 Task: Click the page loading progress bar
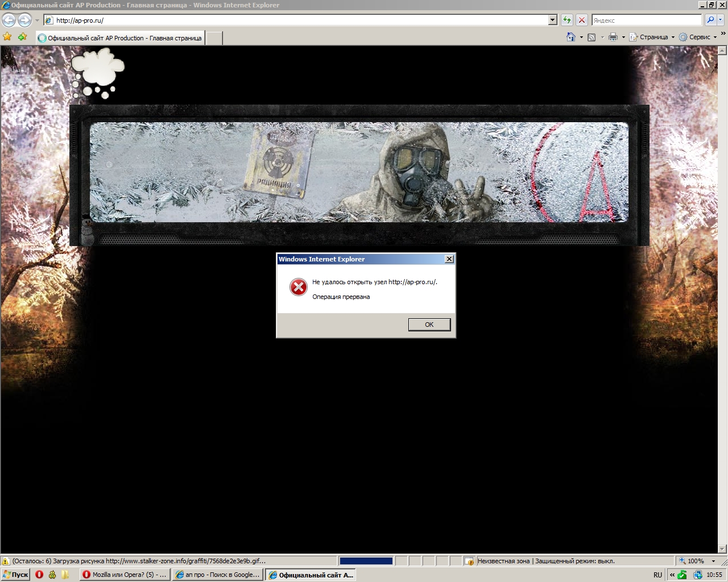click(x=366, y=561)
